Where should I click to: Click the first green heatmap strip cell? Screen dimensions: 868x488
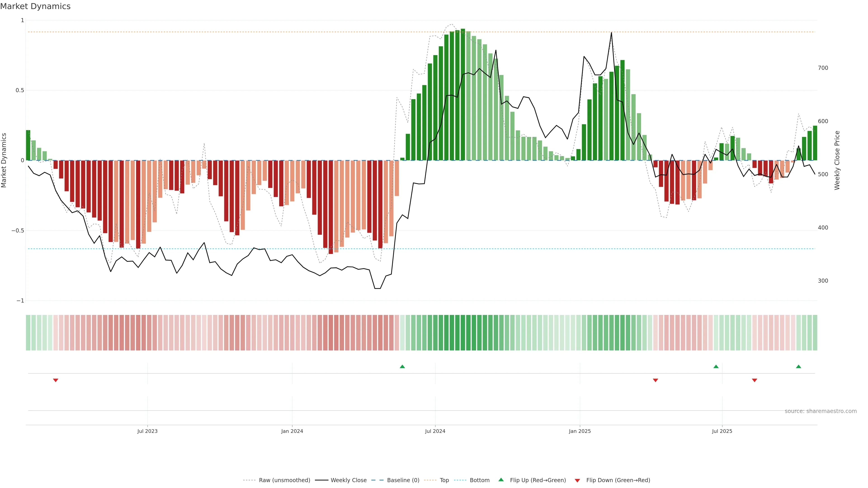(28, 332)
